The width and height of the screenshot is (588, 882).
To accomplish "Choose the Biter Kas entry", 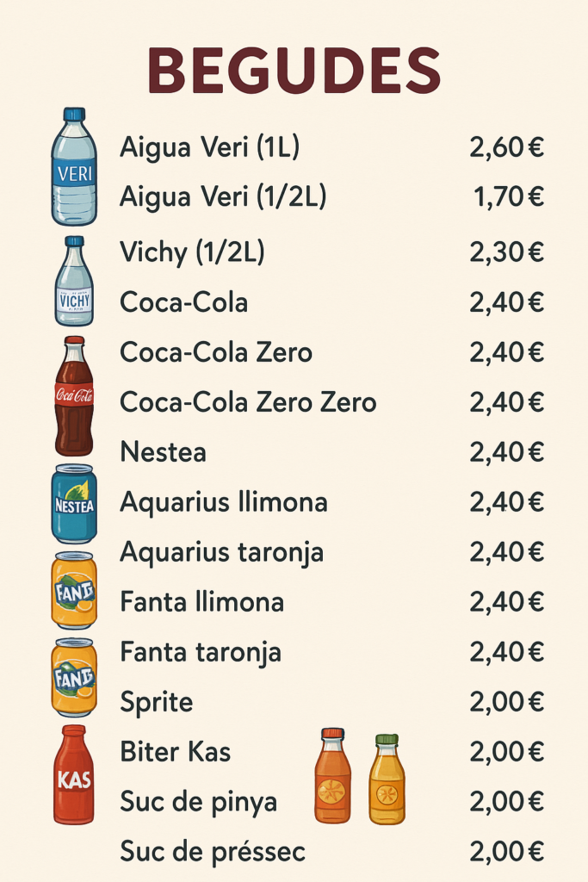I will click(176, 752).
